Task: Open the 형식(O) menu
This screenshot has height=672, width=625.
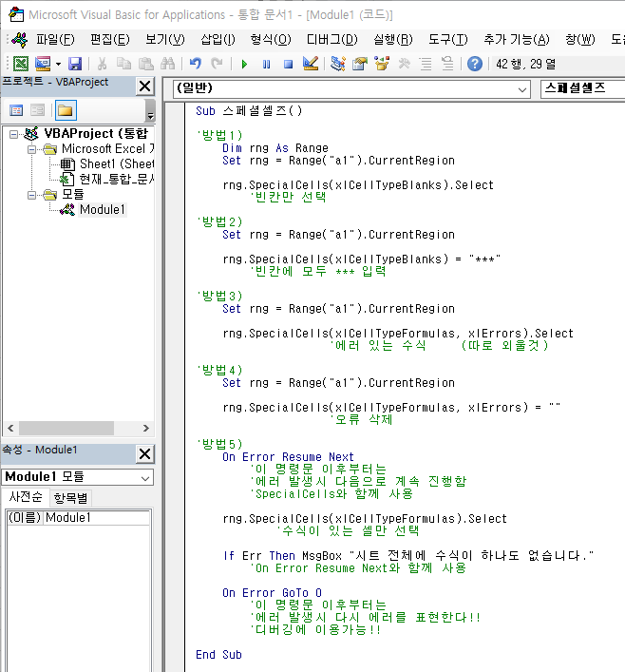Action: click(271, 39)
